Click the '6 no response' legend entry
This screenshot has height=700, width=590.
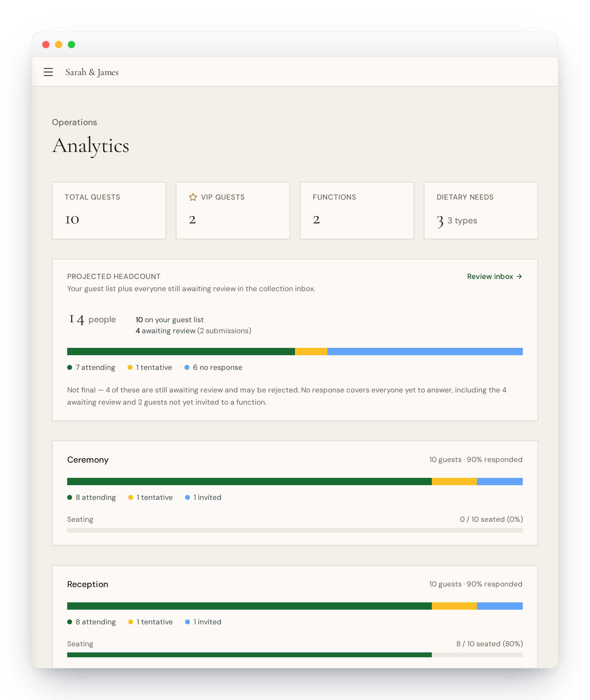[213, 367]
